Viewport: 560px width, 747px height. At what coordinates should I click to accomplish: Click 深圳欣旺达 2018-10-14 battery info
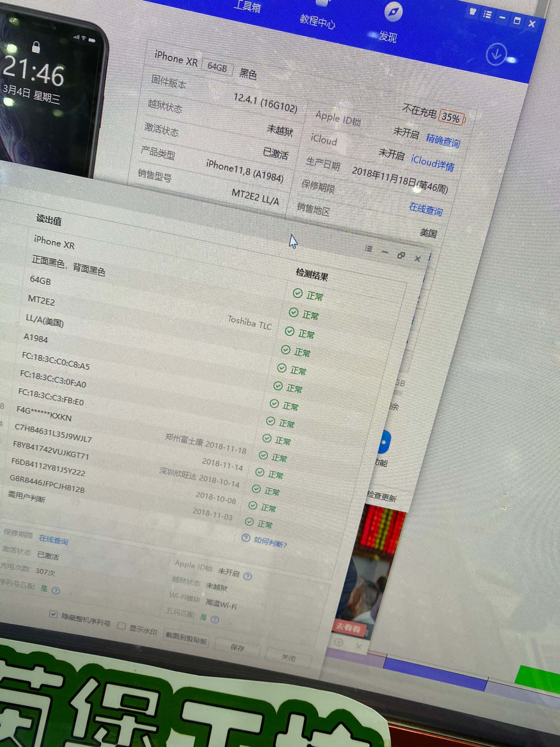click(199, 477)
